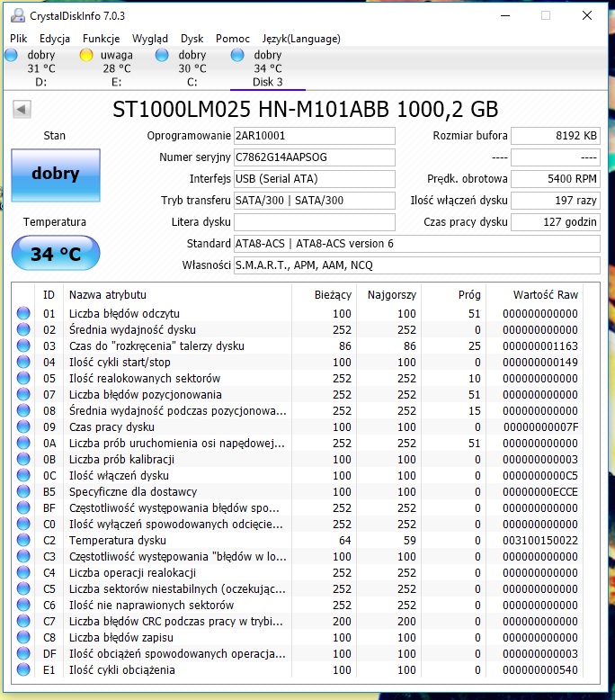
Task: Click status icon for attribute 0A
Action: [23, 443]
